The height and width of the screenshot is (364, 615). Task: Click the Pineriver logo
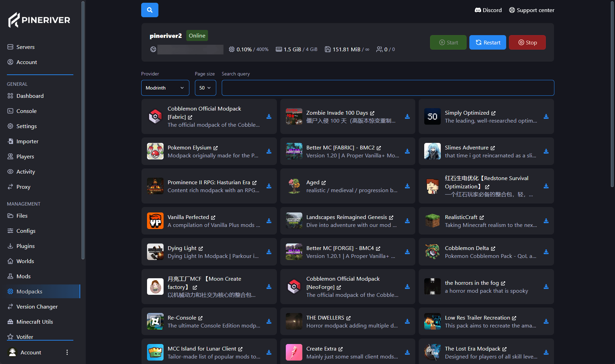tap(39, 20)
